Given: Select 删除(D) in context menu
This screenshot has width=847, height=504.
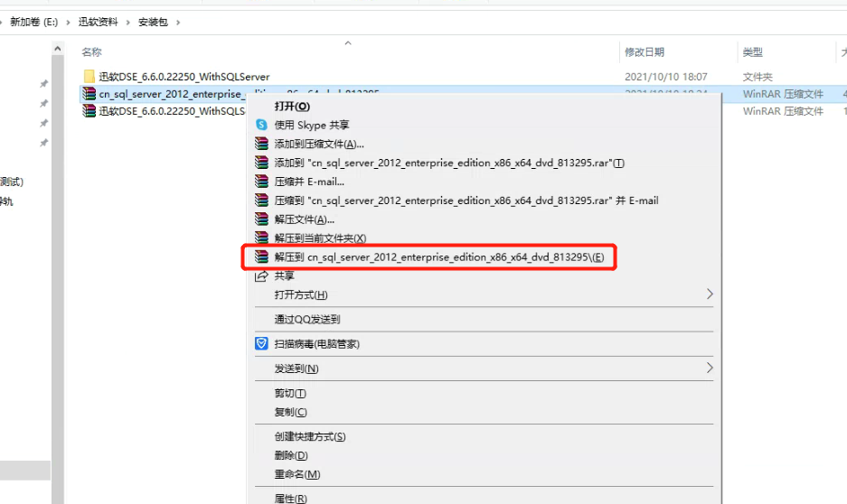Looking at the screenshot, I should [291, 455].
